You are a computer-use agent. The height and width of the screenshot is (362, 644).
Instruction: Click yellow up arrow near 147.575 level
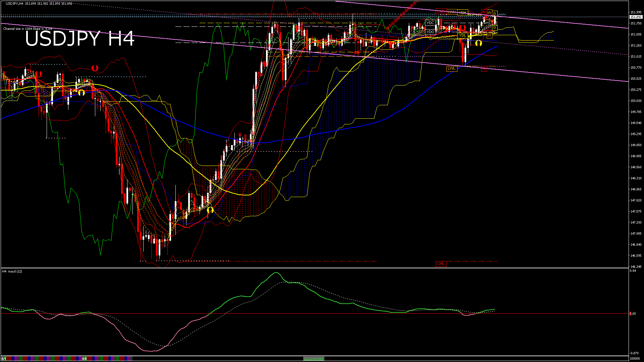click(x=210, y=210)
